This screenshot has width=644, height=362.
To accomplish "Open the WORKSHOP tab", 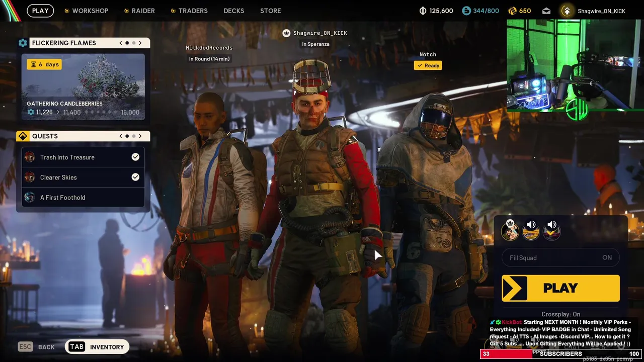I will (x=90, y=11).
